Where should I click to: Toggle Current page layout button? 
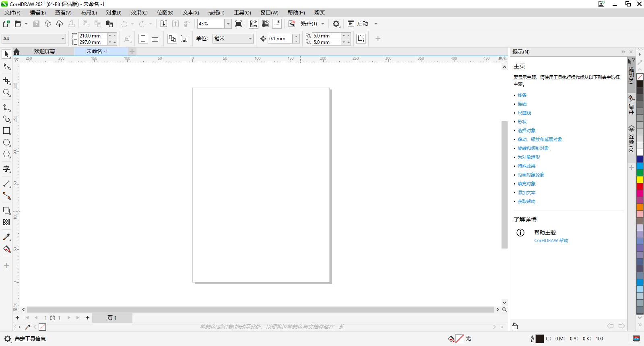(x=184, y=39)
